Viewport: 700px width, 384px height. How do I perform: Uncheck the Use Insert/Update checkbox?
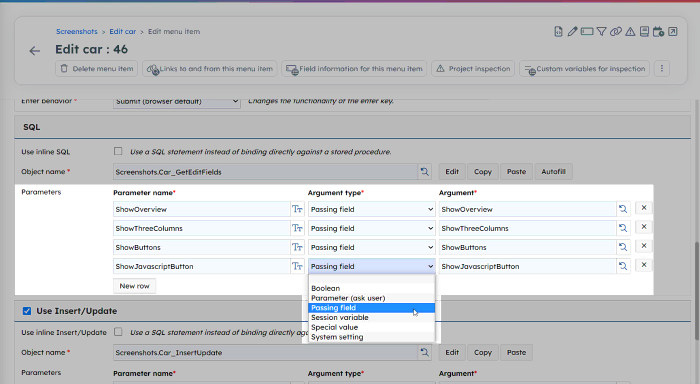point(27,311)
